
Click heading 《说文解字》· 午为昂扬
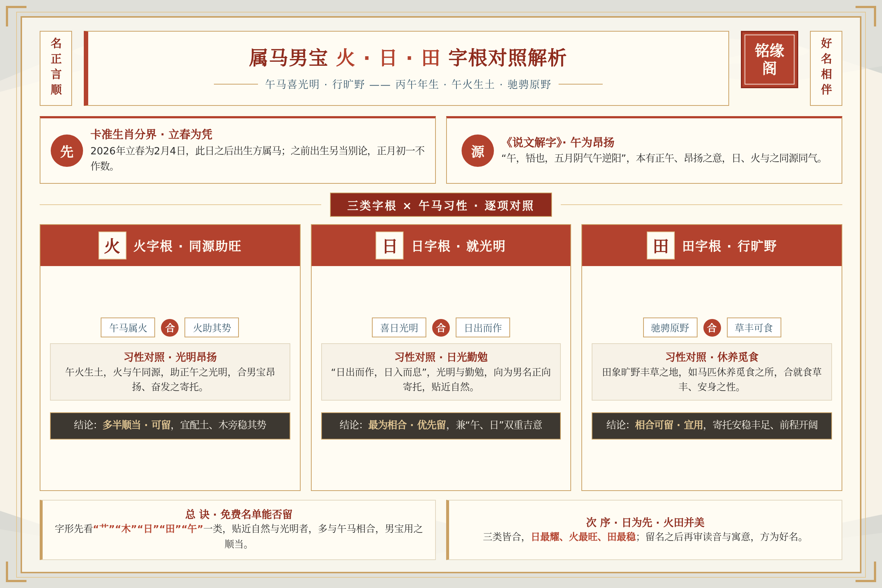(x=558, y=143)
